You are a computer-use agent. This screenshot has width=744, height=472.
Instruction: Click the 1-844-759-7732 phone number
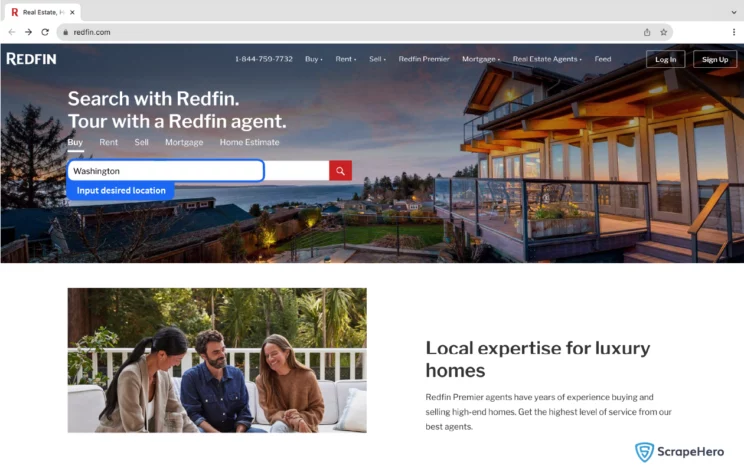[x=264, y=59]
